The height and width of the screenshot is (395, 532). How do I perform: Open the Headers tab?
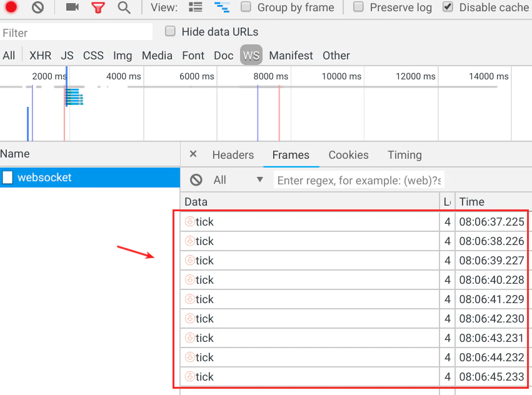(233, 155)
